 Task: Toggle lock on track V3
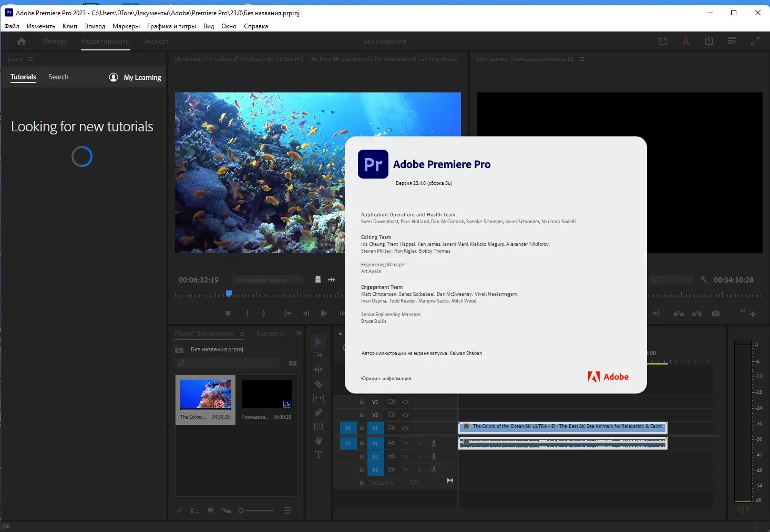click(362, 402)
